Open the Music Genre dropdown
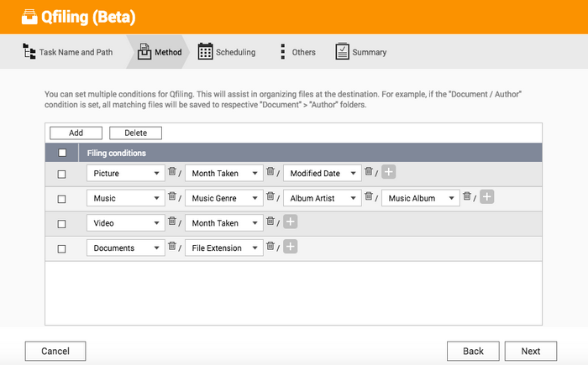 (x=224, y=198)
